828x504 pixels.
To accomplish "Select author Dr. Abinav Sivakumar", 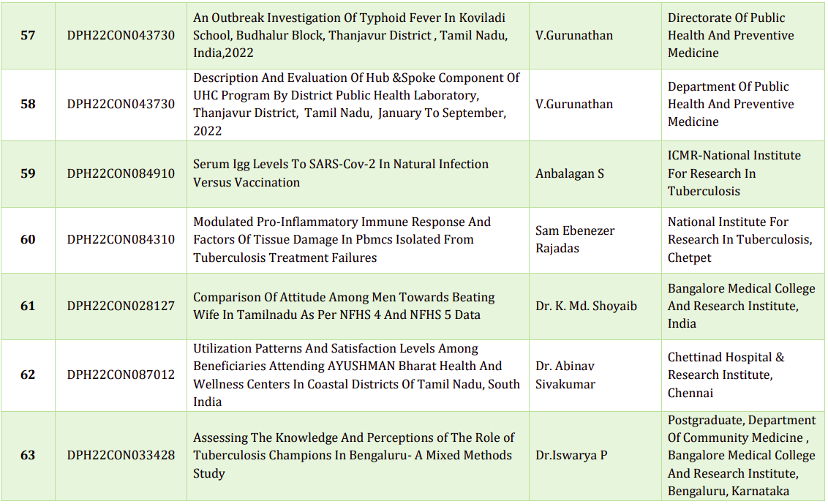I will [565, 375].
